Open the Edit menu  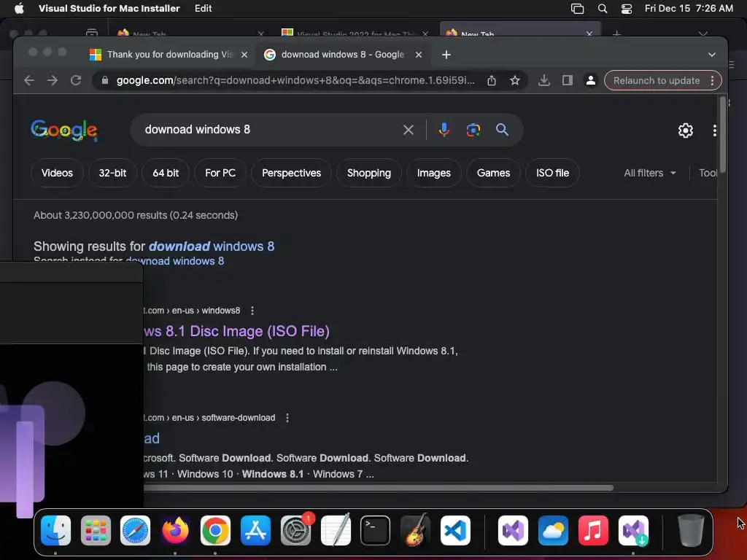(x=203, y=9)
